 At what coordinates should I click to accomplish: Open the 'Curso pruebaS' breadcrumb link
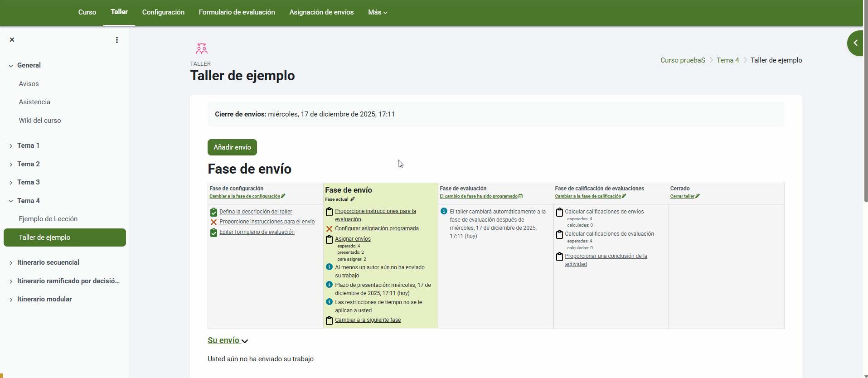tap(683, 60)
